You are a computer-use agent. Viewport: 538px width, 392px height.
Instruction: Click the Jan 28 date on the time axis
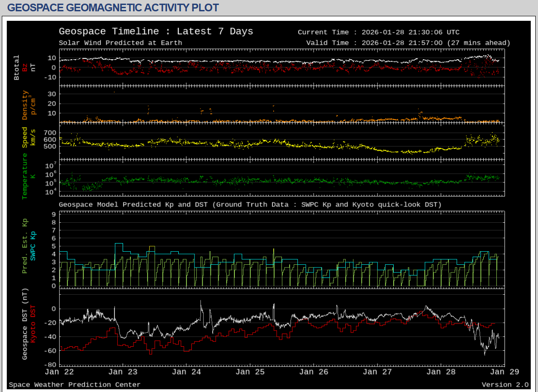coord(441,372)
